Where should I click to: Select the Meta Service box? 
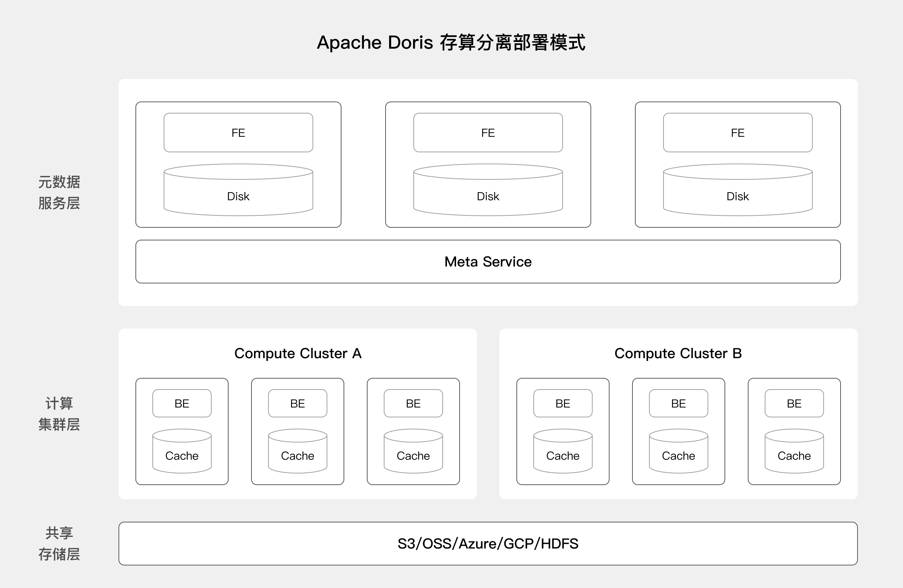[488, 262]
